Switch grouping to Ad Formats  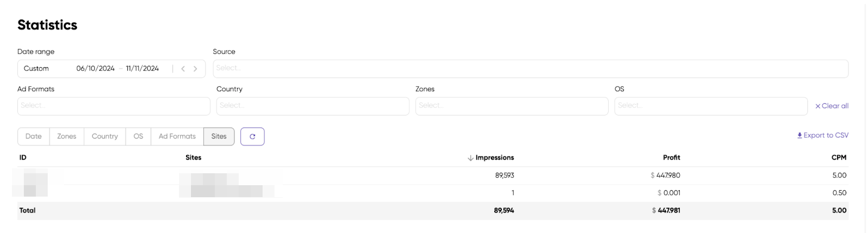(x=177, y=136)
